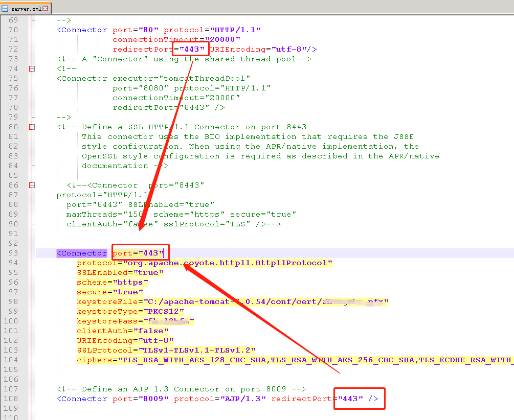Screen dimensions: 514x420
Task: Click the document icon on the server.xml tab
Action: pyautogui.click(x=5, y=8)
